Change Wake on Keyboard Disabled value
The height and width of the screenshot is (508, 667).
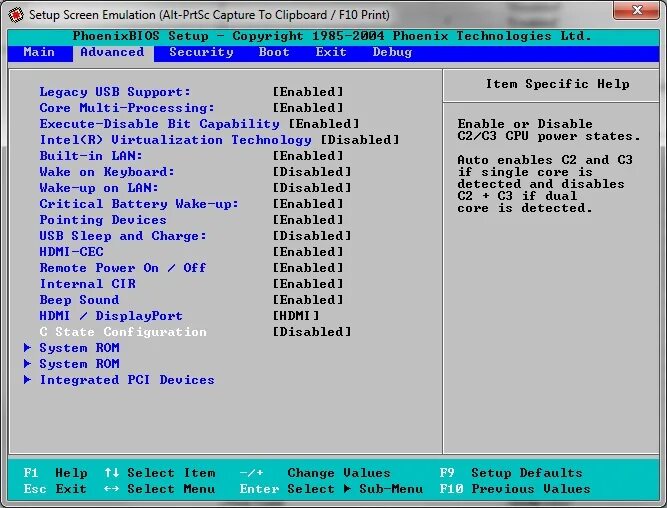[312, 172]
